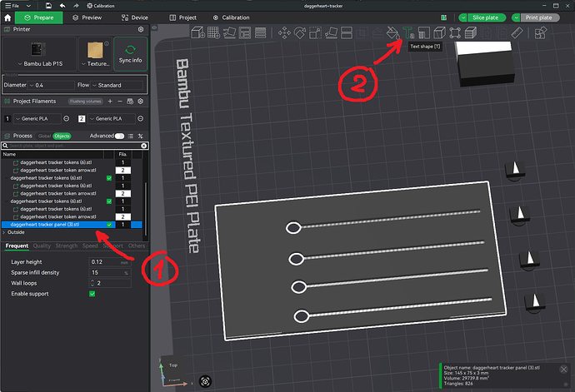
Task: Click the Add cube icon
Action: [197, 32]
